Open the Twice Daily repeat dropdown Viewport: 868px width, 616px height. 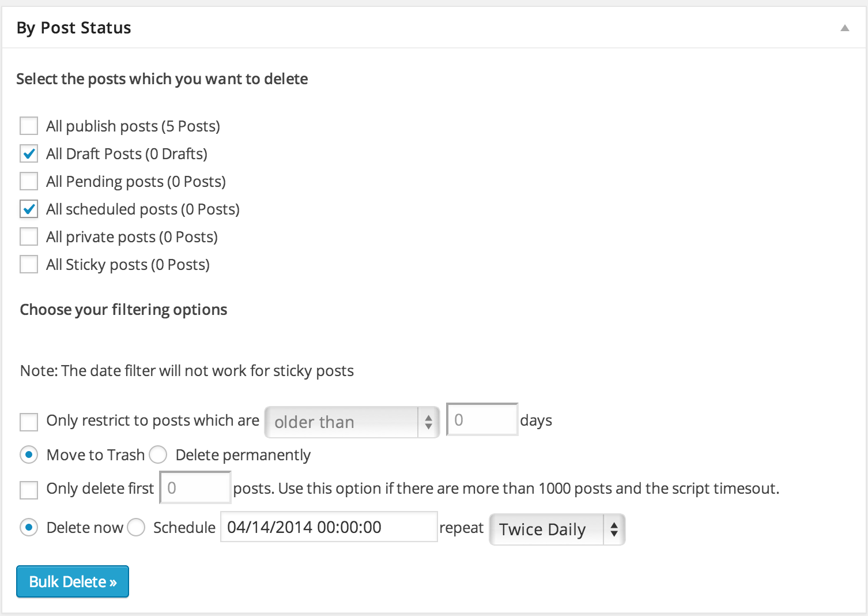(557, 529)
